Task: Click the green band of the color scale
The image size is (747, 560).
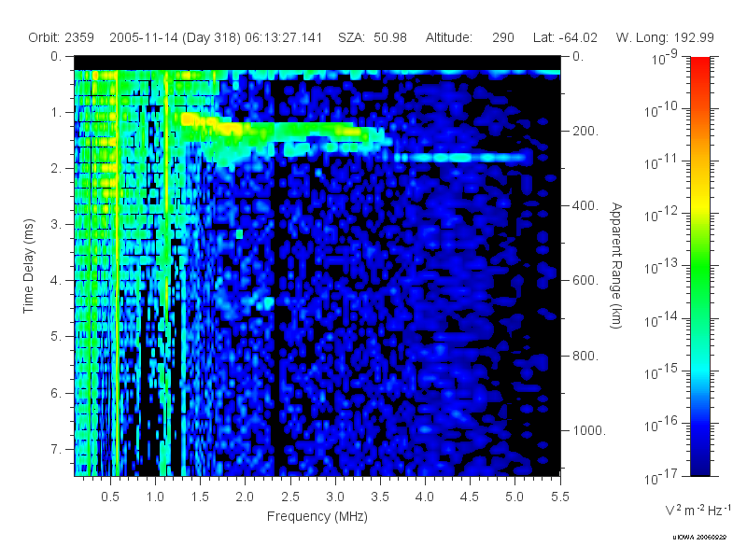Action: click(x=699, y=272)
